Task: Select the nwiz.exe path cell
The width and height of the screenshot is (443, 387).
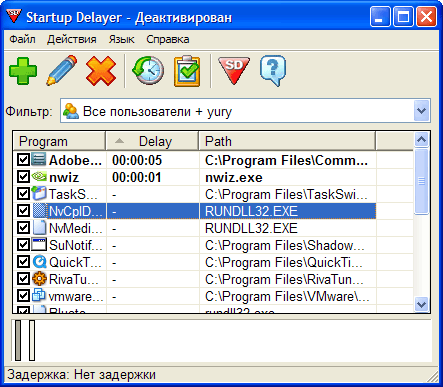Action: coord(234,177)
